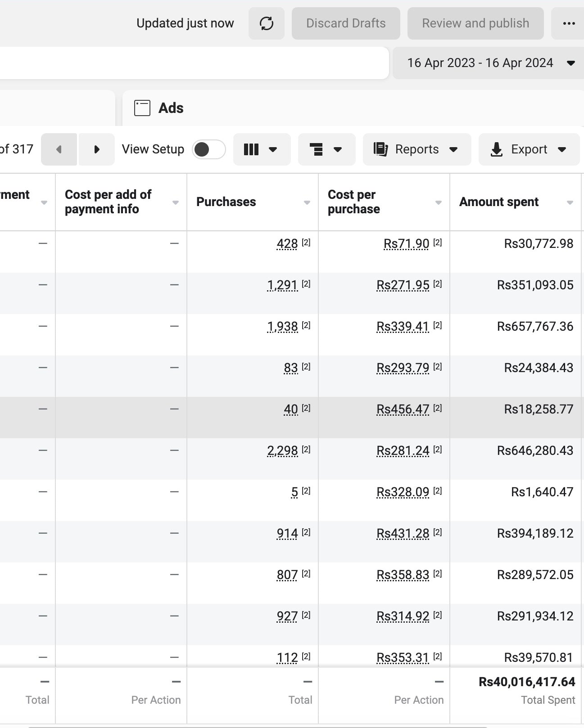Viewport: 584px width, 728px height.
Task: Click the search filter input field
Action: point(194,63)
